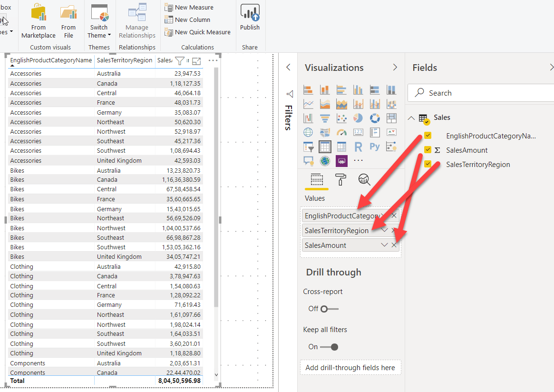The image size is (554, 392).
Task: Collapse the Sales table in Fields
Action: click(x=411, y=118)
